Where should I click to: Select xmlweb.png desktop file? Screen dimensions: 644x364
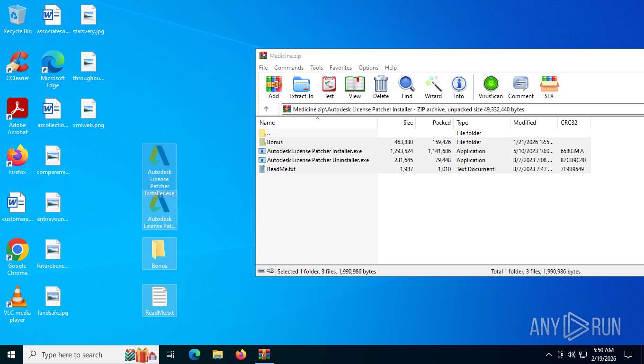[x=89, y=114]
